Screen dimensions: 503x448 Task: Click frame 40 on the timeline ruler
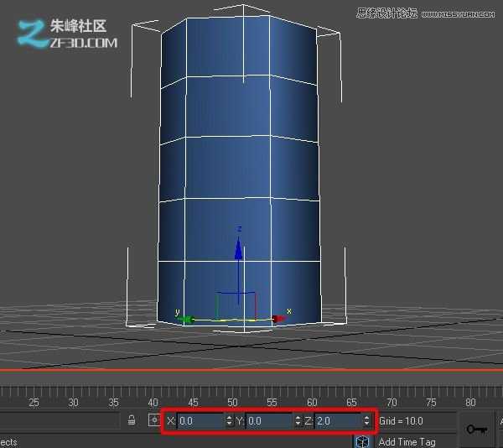(153, 402)
